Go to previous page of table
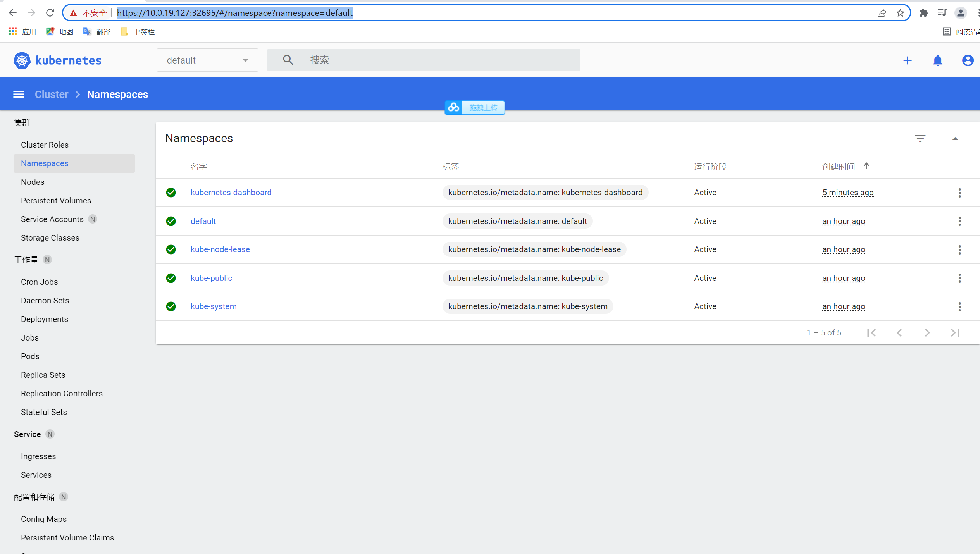980x554 pixels. (899, 332)
